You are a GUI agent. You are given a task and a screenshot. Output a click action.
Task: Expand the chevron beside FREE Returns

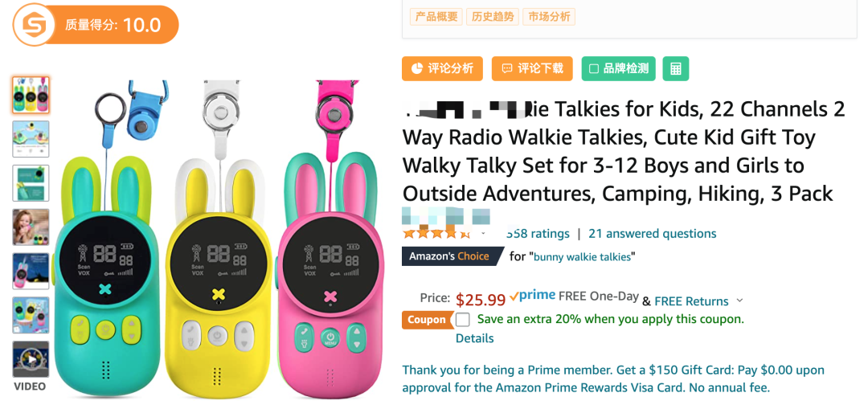tap(739, 301)
